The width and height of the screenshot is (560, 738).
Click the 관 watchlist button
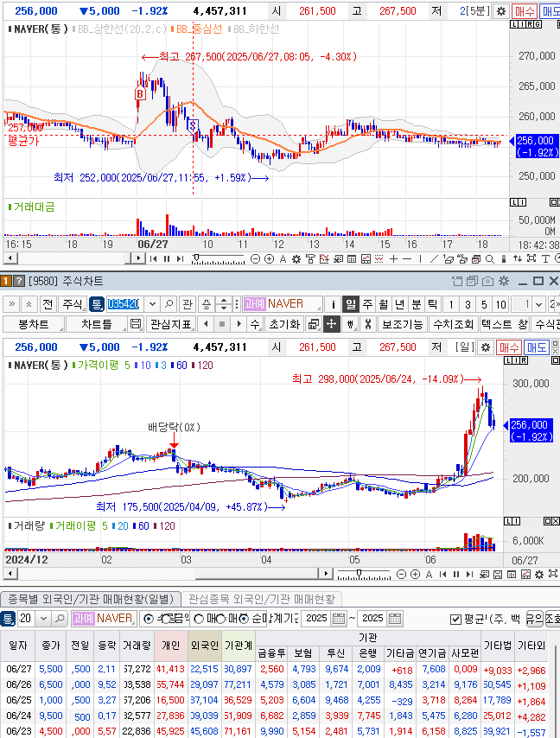(188, 304)
